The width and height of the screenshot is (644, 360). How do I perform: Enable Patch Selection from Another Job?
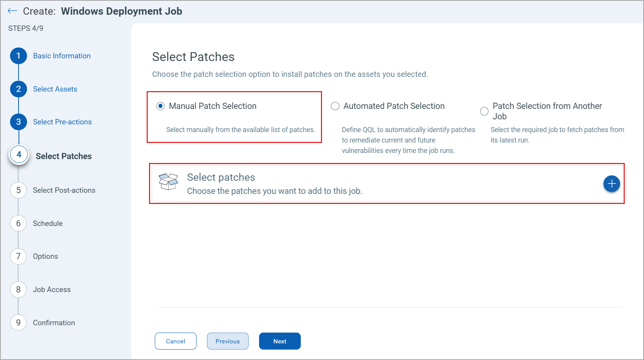[484, 111]
